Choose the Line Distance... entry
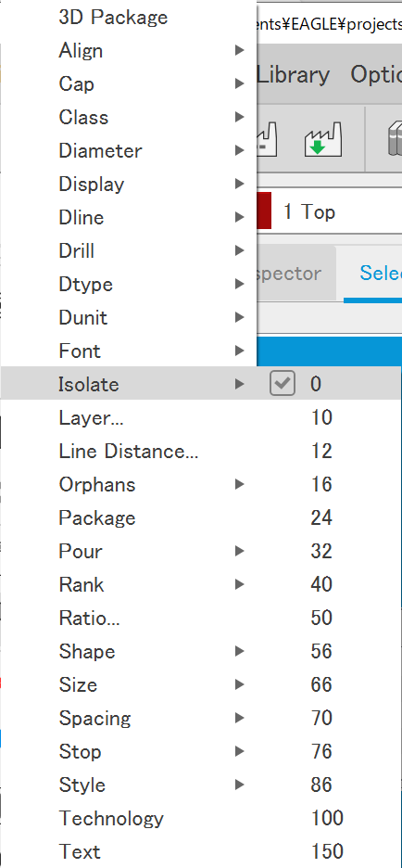This screenshot has width=402, height=868. 128,452
